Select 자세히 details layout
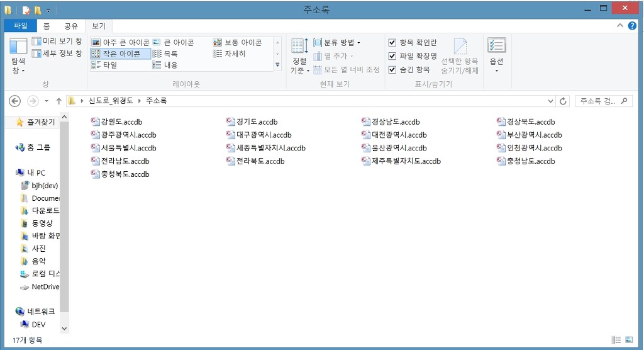Image resolution: width=644 pixels, height=350 pixels. coord(229,54)
